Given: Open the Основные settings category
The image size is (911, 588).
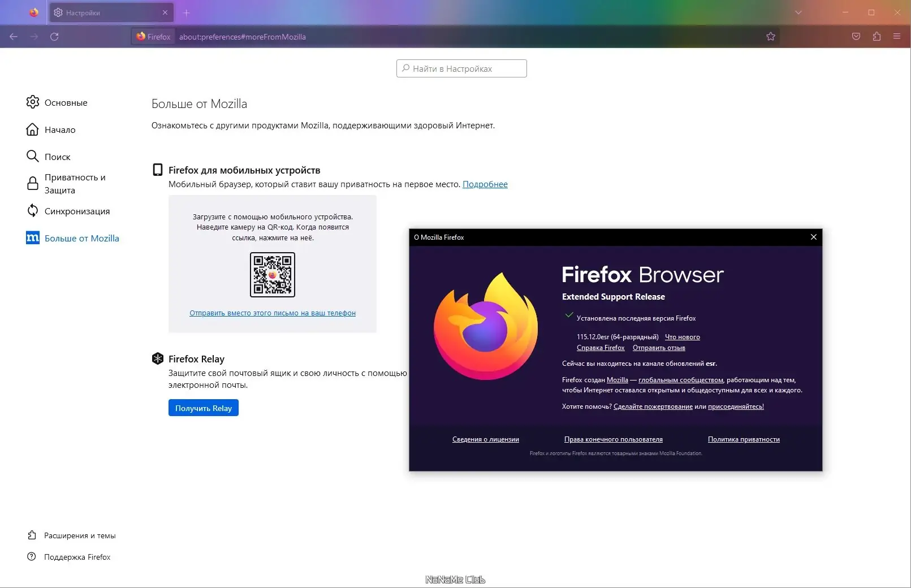Looking at the screenshot, I should pyautogui.click(x=66, y=102).
